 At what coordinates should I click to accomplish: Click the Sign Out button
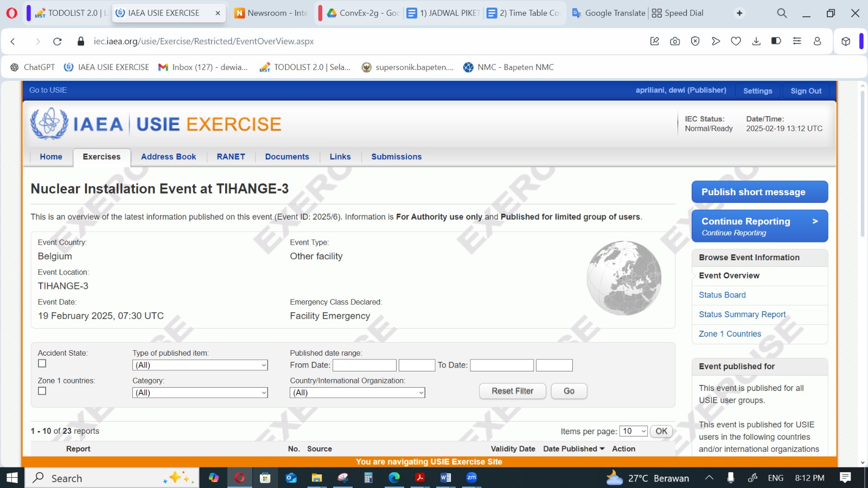pos(806,91)
